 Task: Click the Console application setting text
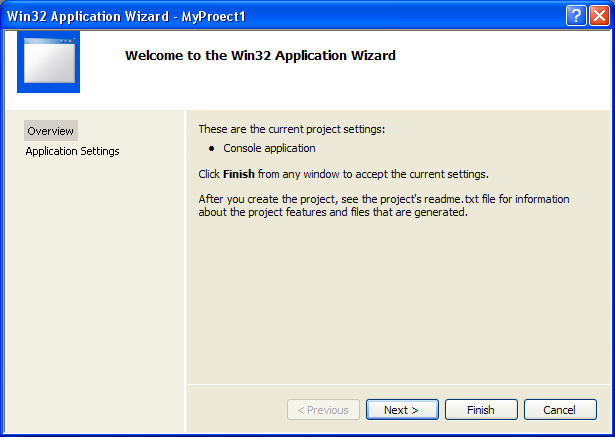(269, 149)
